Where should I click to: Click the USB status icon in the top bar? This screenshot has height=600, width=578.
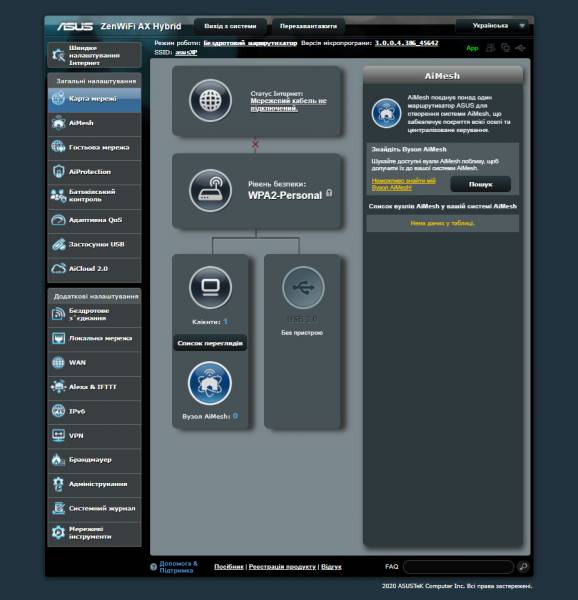point(520,48)
